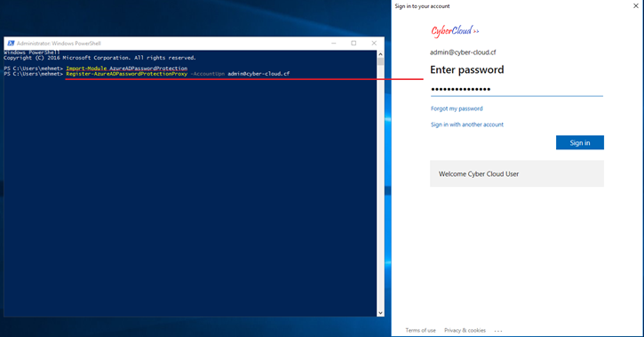Screen dimensions: 644x337
Task: Click the 'Welcome Cyber Cloud User' banner text
Action: [479, 174]
